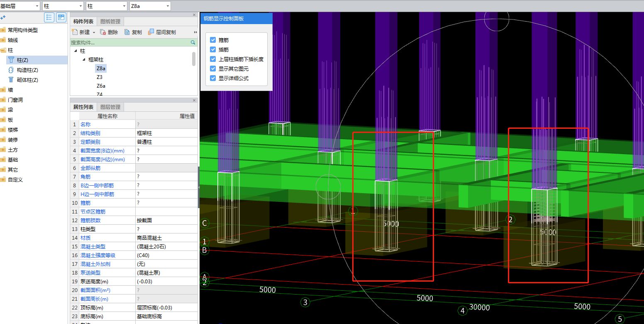This screenshot has width=644, height=324.
Task: Expand the 板 folder
Action: coord(3,120)
